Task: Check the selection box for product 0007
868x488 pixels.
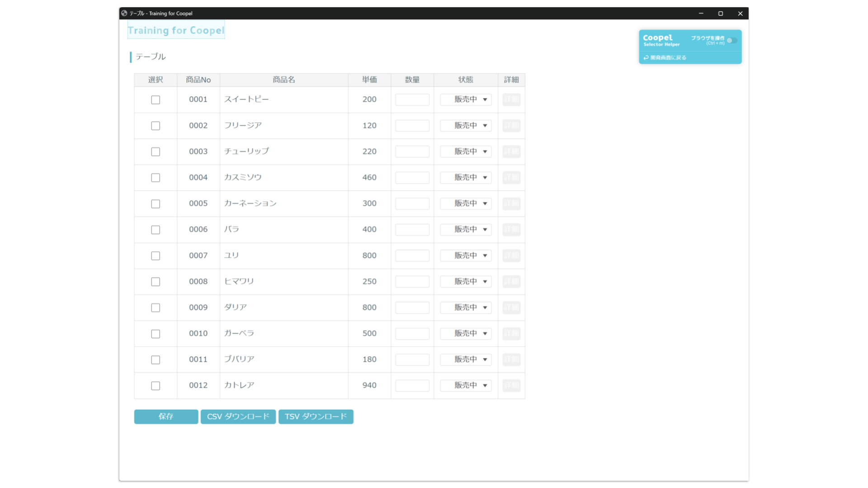Action: click(x=156, y=256)
